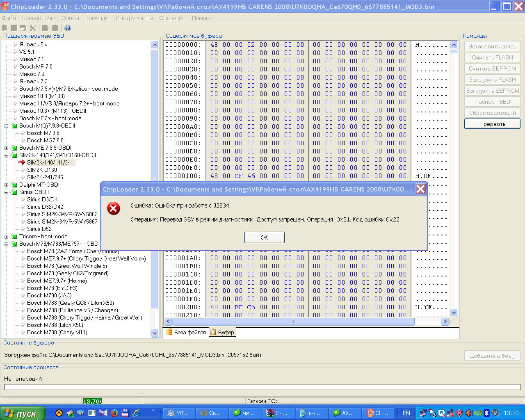The width and height of the screenshot is (525, 420).
Task: Close the J2534 error dialog with X
Action: pyautogui.click(x=420, y=189)
